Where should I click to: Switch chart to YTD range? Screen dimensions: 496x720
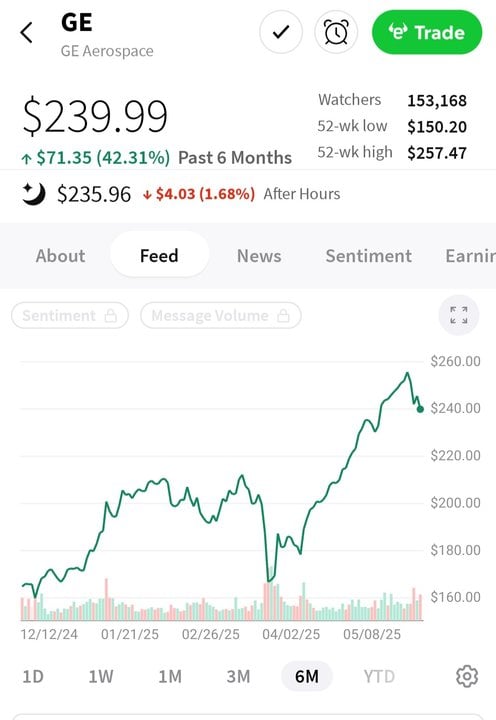(x=379, y=676)
